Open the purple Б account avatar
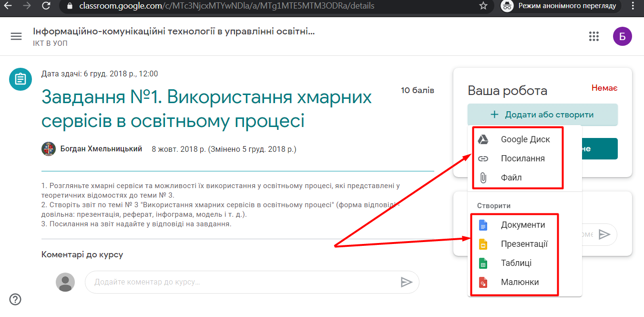Screen dimensions: 644x317 (x=622, y=36)
